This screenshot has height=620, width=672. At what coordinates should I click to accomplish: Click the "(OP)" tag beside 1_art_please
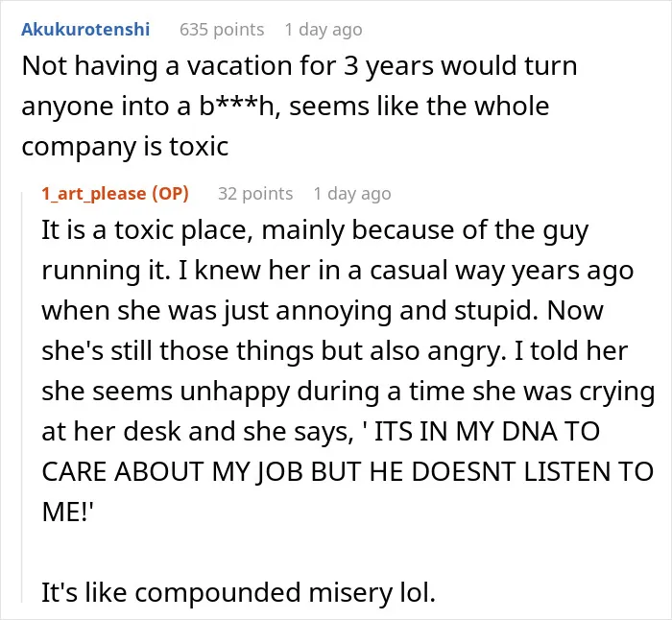[170, 194]
